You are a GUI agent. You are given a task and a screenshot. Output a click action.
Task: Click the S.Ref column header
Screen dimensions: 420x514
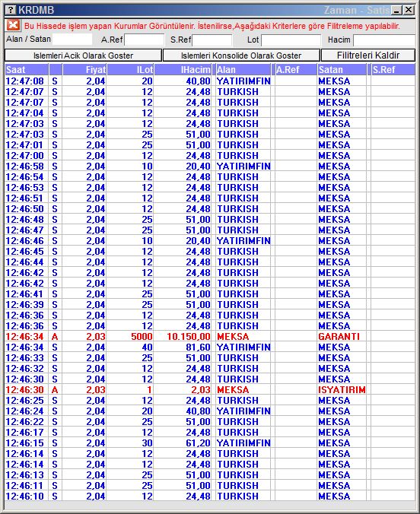[x=393, y=70]
